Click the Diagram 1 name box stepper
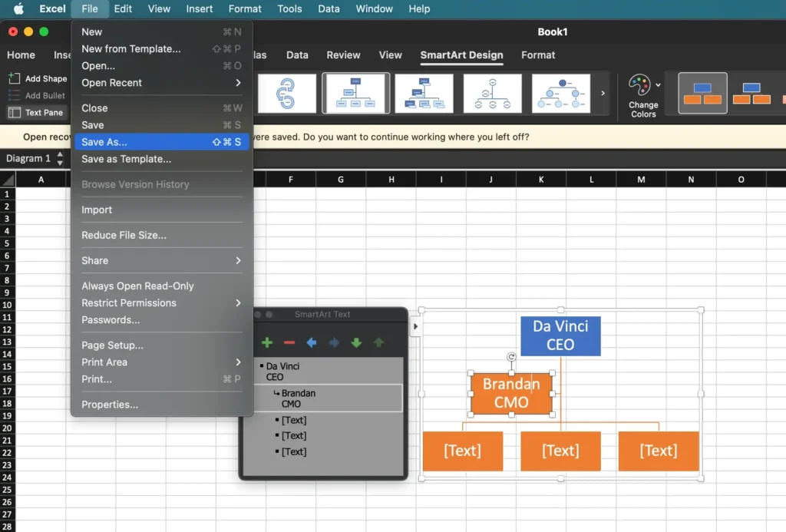 point(60,158)
